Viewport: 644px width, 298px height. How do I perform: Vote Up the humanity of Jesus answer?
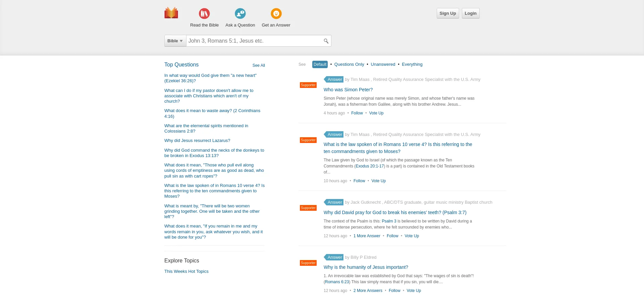(414, 291)
